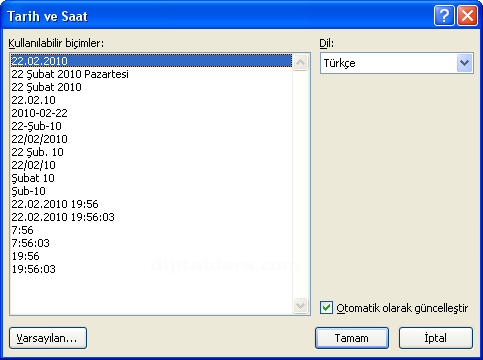Select format 22 Şubat 2010
Image resolution: width=483 pixels, height=360 pixels.
coord(151,87)
